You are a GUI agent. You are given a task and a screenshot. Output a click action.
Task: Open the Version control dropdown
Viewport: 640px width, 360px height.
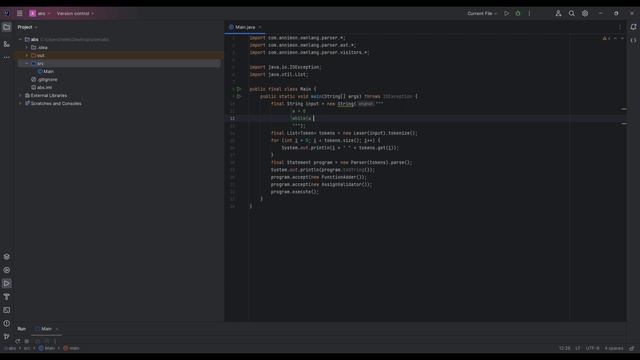75,13
